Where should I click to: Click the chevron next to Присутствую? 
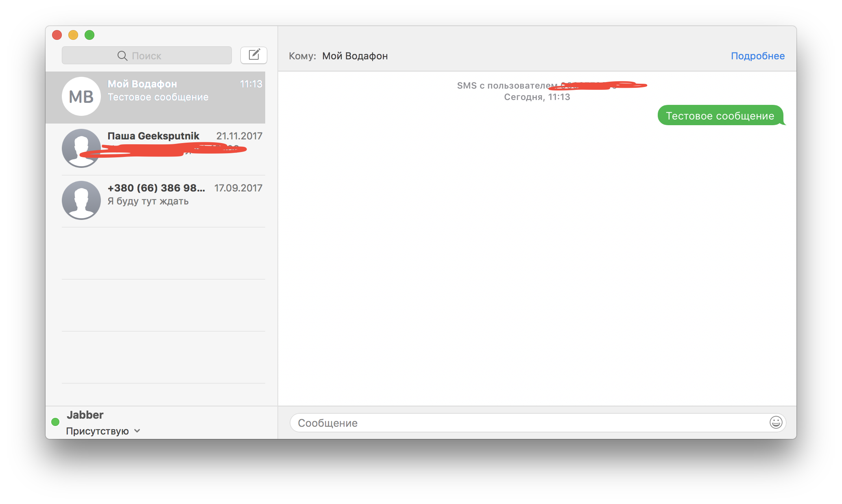click(x=137, y=431)
